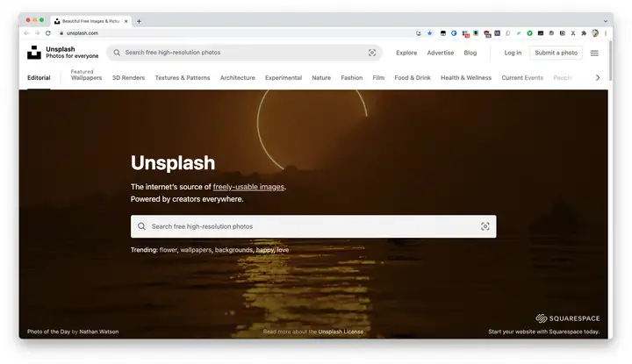Image resolution: width=632 pixels, height=364 pixels.
Task: Click the magnifier icon in hero search box
Action: (141, 226)
